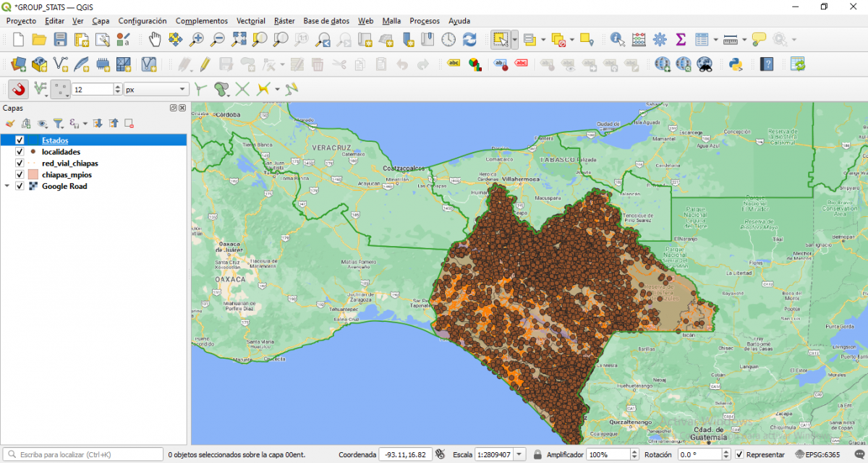The height and width of the screenshot is (463, 868).
Task: Open the Vectorial menu
Action: point(251,21)
